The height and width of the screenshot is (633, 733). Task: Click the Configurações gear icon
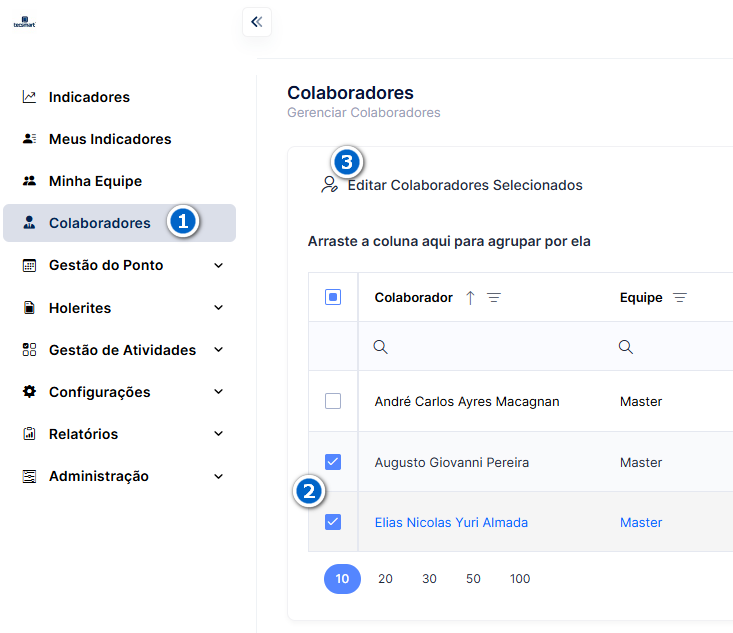(29, 392)
